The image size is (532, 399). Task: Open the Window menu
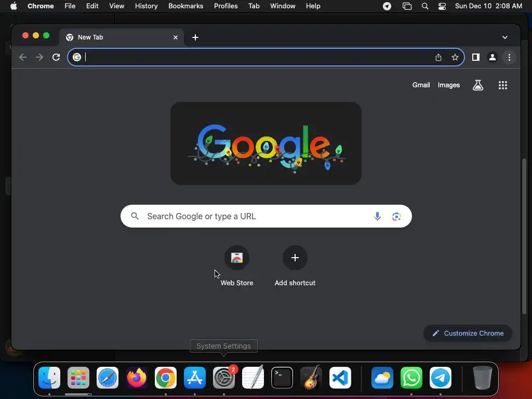[x=283, y=6]
